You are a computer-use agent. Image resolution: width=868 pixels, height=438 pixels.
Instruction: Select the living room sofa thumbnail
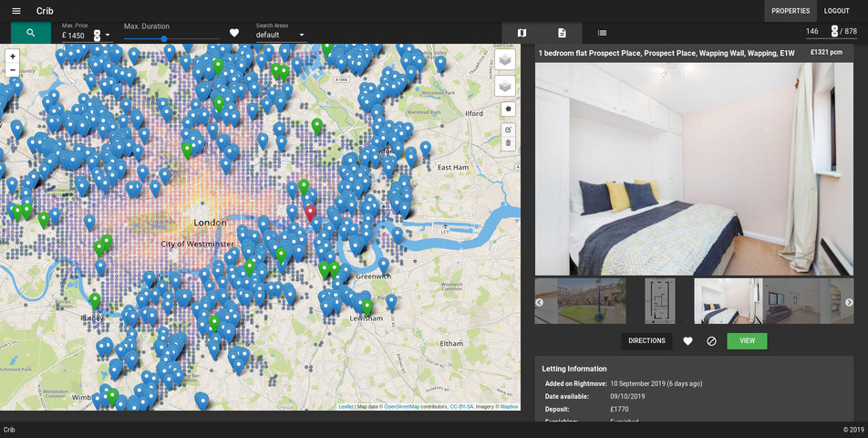click(x=797, y=301)
